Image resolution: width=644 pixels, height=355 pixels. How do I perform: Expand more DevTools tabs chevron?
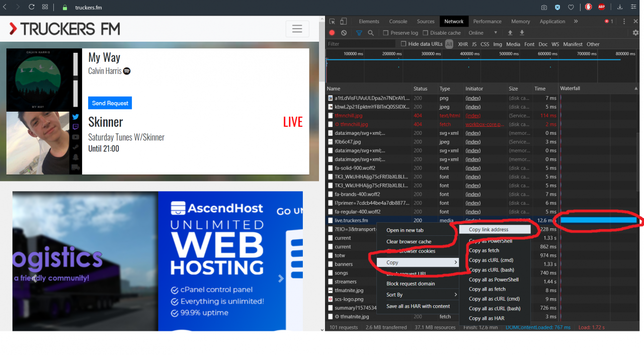click(x=576, y=22)
